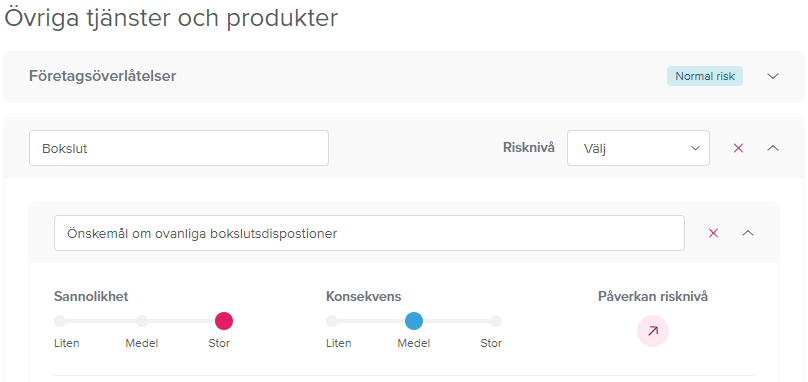Click the Önskemål om ovanliga bokslutsdispostioner text field
The image size is (808, 382).
click(x=369, y=233)
